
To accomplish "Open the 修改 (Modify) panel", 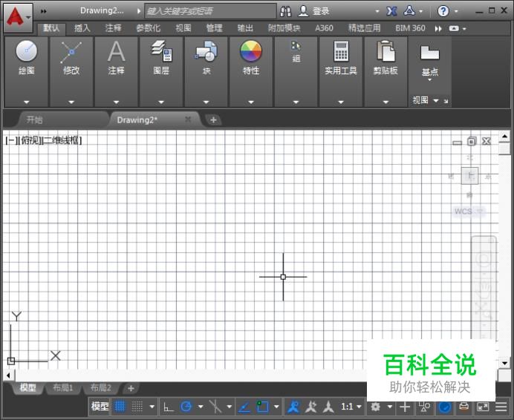I will point(71,59).
